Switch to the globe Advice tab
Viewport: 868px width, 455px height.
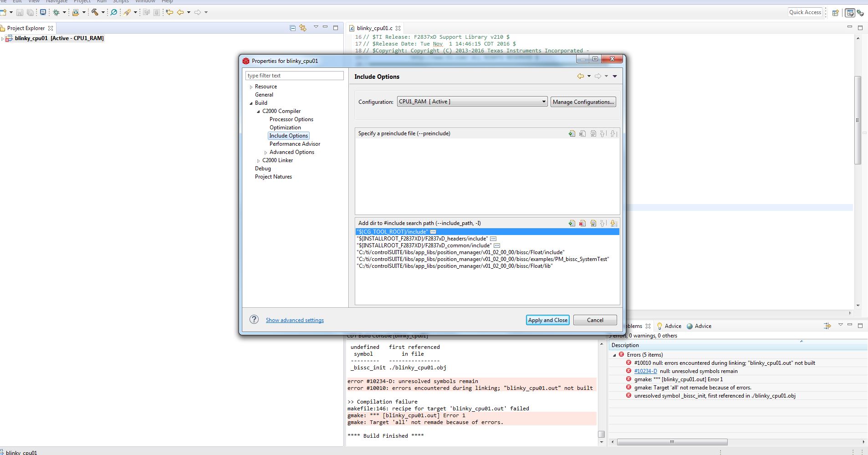coord(699,326)
